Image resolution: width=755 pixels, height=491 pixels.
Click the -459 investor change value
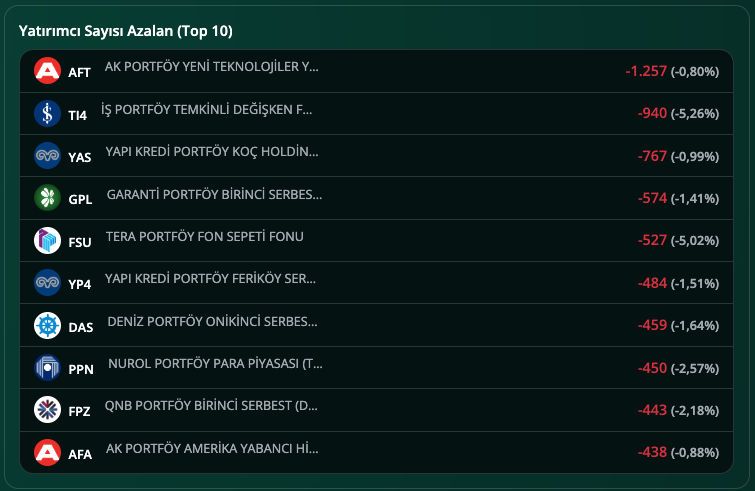click(x=652, y=325)
